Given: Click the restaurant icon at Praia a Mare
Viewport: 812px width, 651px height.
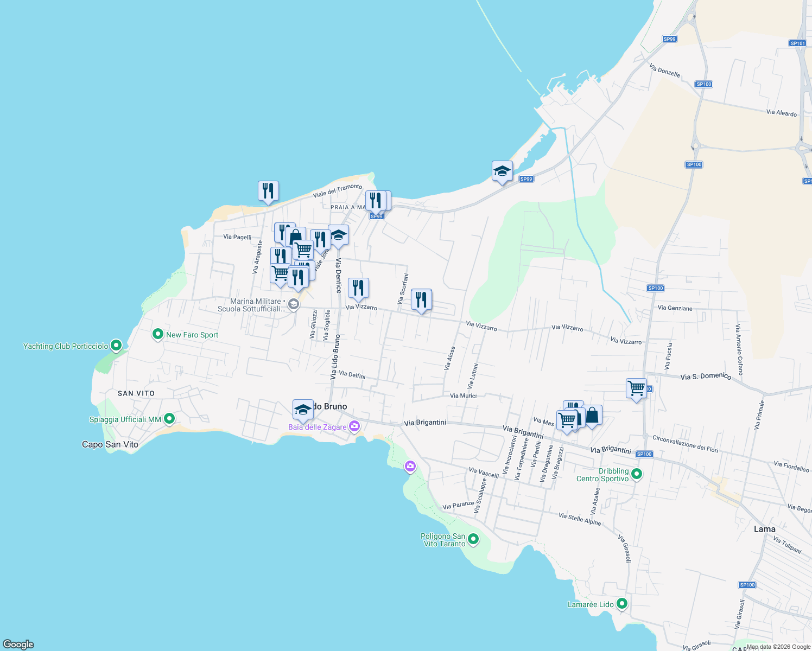Looking at the screenshot, I should tap(377, 201).
